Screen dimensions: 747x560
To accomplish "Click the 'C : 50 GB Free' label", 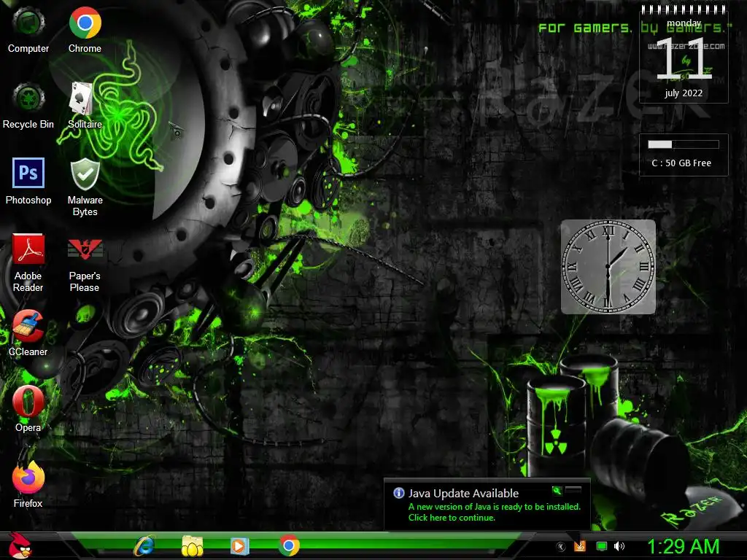I will click(681, 163).
